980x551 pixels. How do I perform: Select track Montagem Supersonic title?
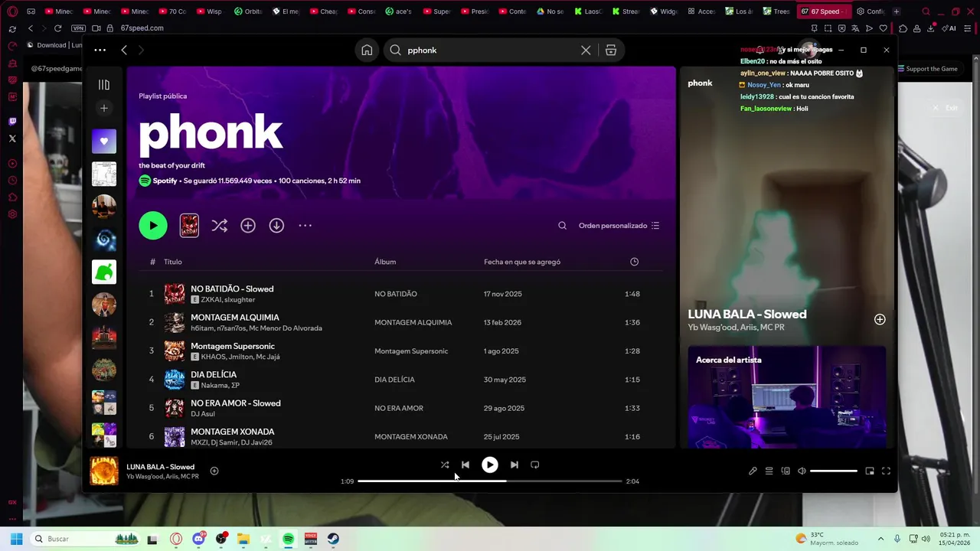tap(233, 346)
